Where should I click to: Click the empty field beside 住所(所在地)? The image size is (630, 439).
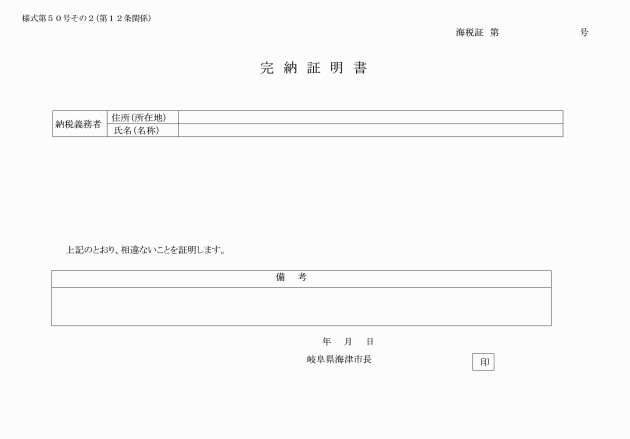[370, 117]
